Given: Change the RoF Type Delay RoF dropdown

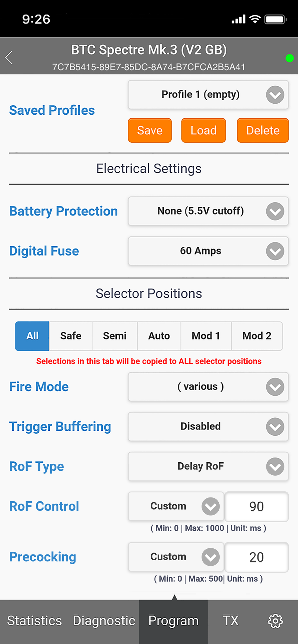Looking at the screenshot, I should [x=208, y=467].
